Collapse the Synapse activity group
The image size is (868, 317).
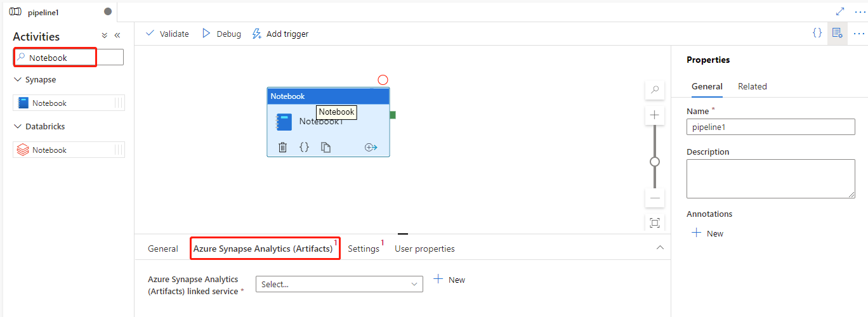click(x=18, y=80)
